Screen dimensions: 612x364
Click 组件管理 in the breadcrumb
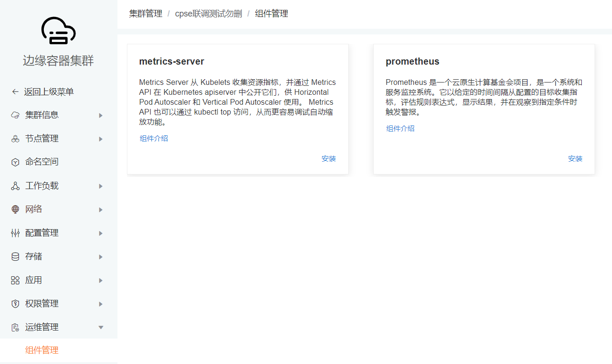[x=272, y=14]
